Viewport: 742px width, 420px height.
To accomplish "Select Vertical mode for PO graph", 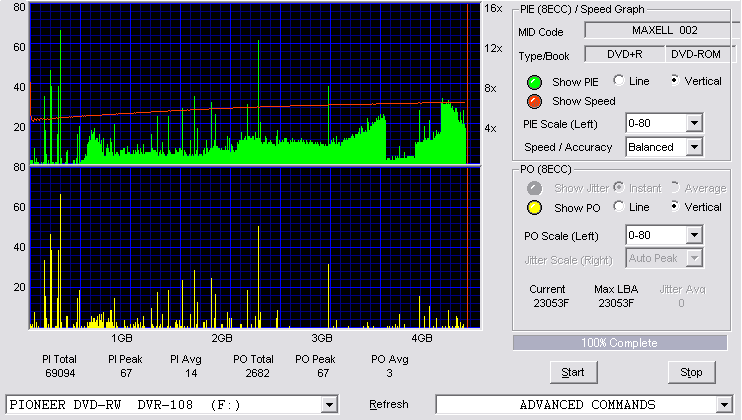I will point(675,206).
